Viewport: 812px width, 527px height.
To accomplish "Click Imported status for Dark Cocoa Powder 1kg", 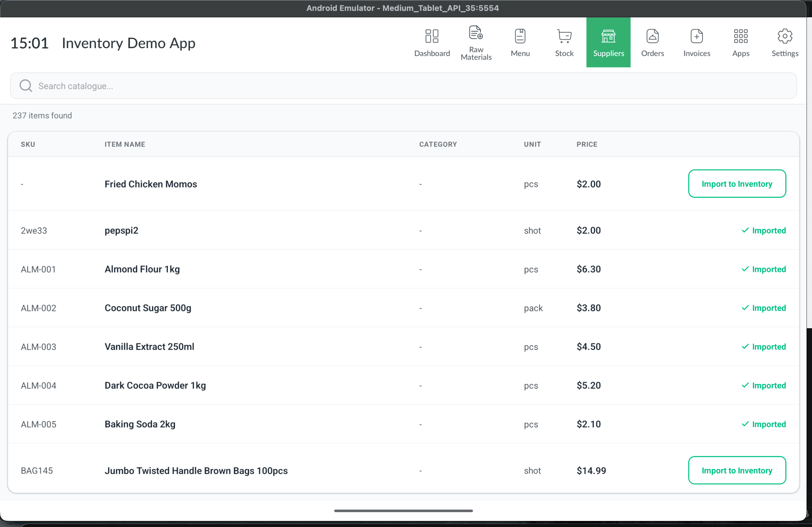I will [x=764, y=385].
